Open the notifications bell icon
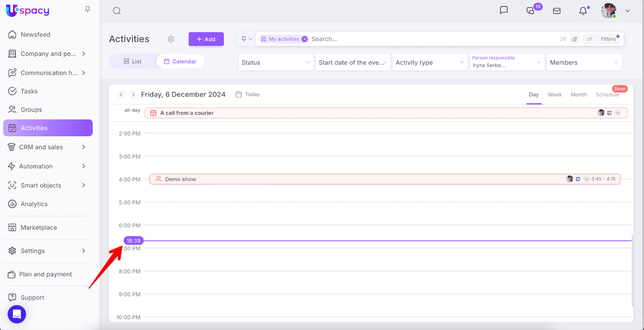Viewport: 644px width, 330px height. (583, 11)
